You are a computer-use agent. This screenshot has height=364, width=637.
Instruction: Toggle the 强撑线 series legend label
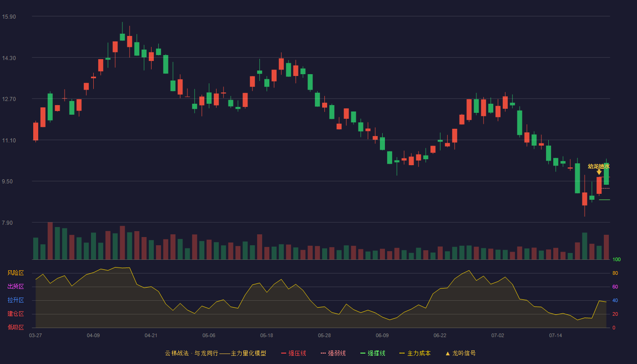[376, 354]
